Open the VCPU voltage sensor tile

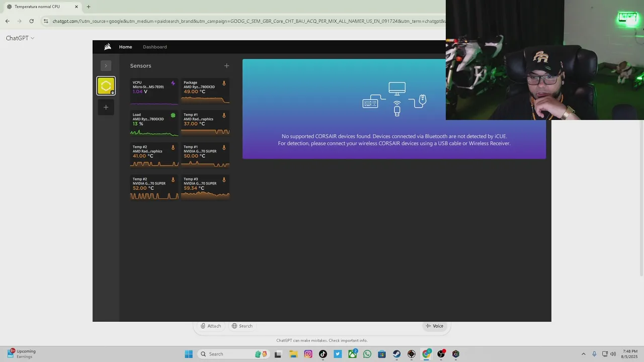tap(154, 91)
